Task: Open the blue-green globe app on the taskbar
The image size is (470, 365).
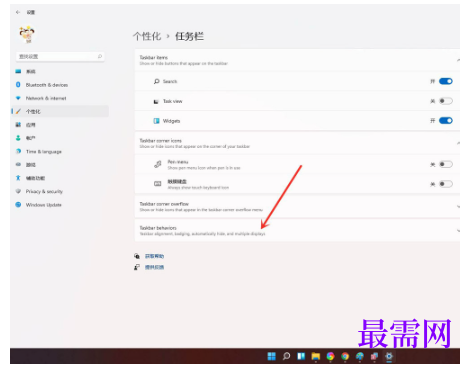Action: click(x=360, y=356)
